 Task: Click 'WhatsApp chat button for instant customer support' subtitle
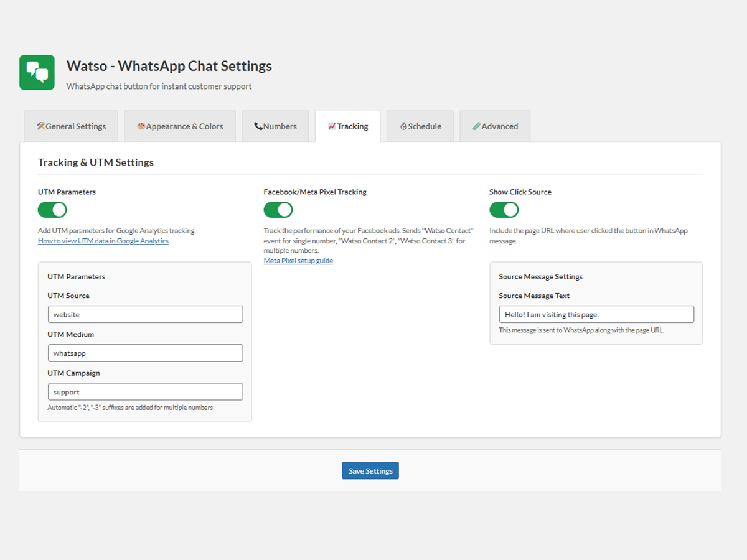coord(159,86)
